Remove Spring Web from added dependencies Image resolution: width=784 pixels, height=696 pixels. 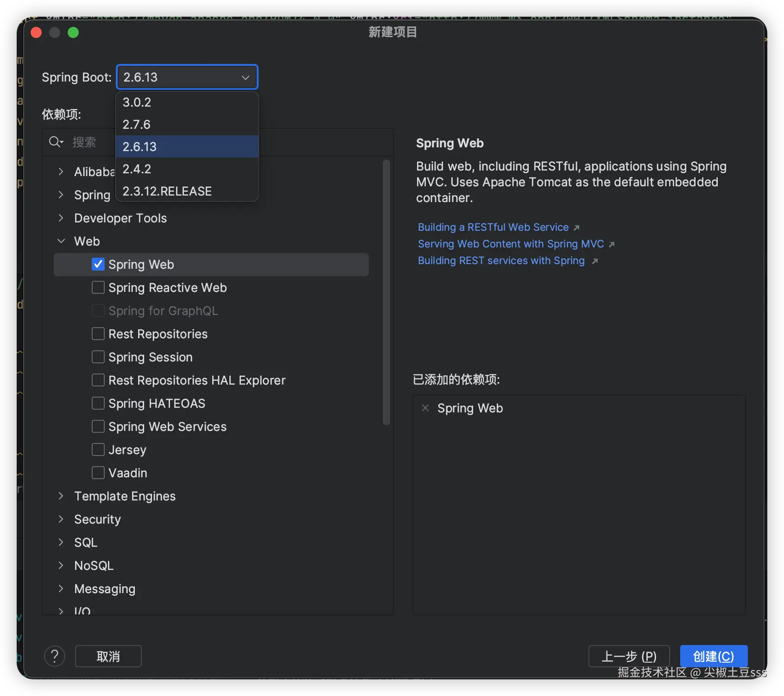[425, 408]
